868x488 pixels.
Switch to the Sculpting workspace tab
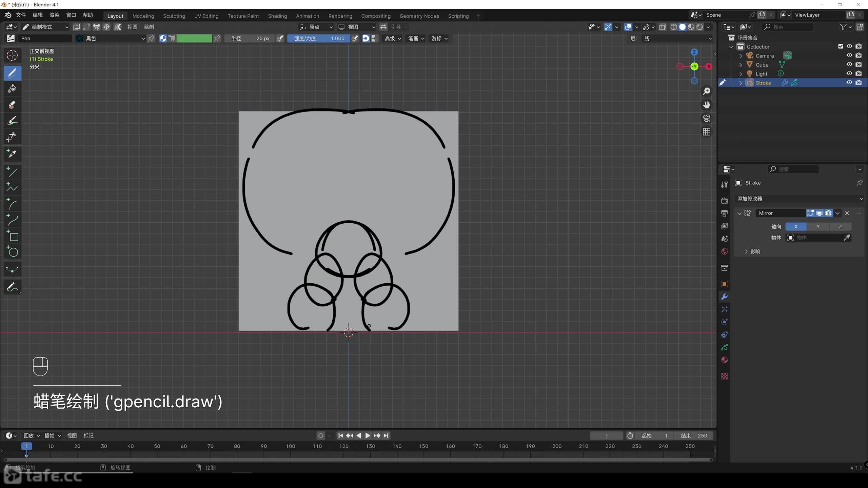click(x=174, y=16)
